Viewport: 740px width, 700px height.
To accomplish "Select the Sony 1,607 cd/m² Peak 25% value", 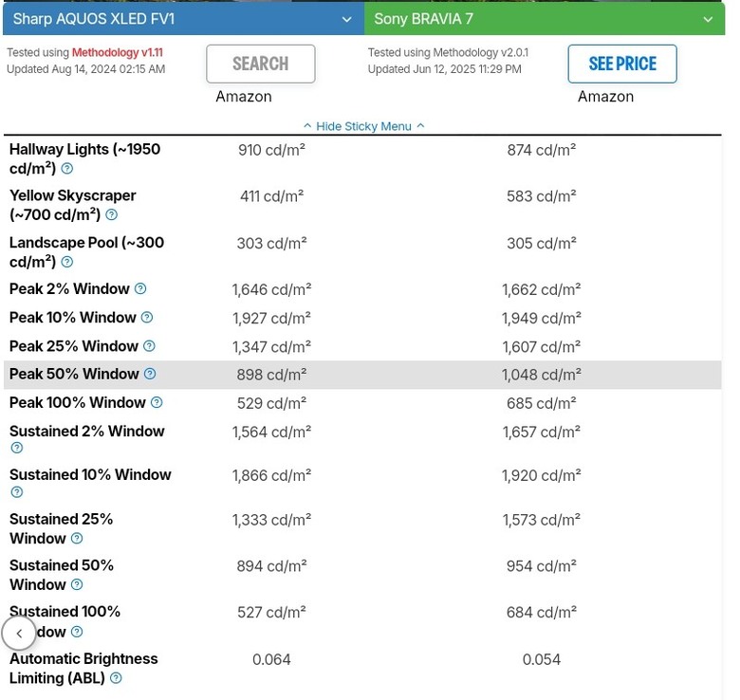I will [x=542, y=347].
